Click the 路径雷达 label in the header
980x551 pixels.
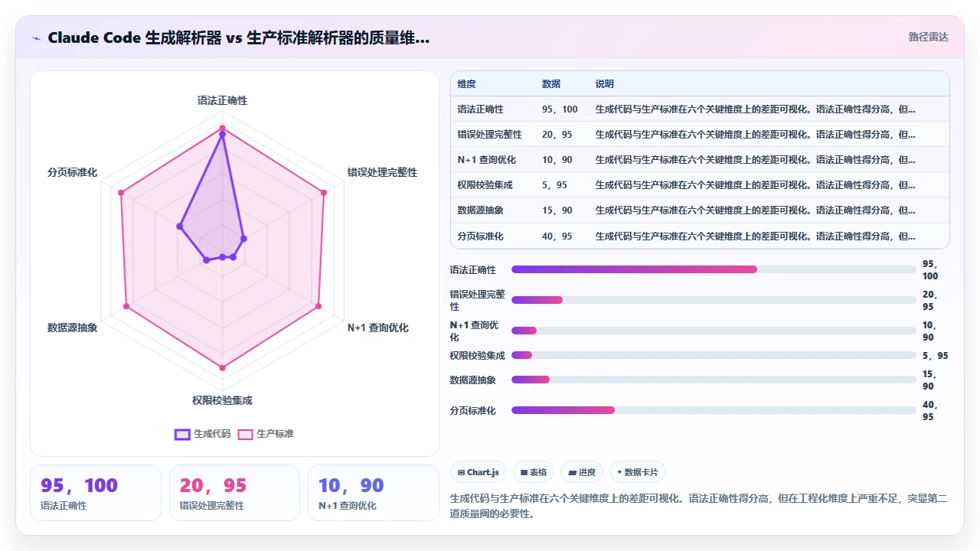pos(929,37)
